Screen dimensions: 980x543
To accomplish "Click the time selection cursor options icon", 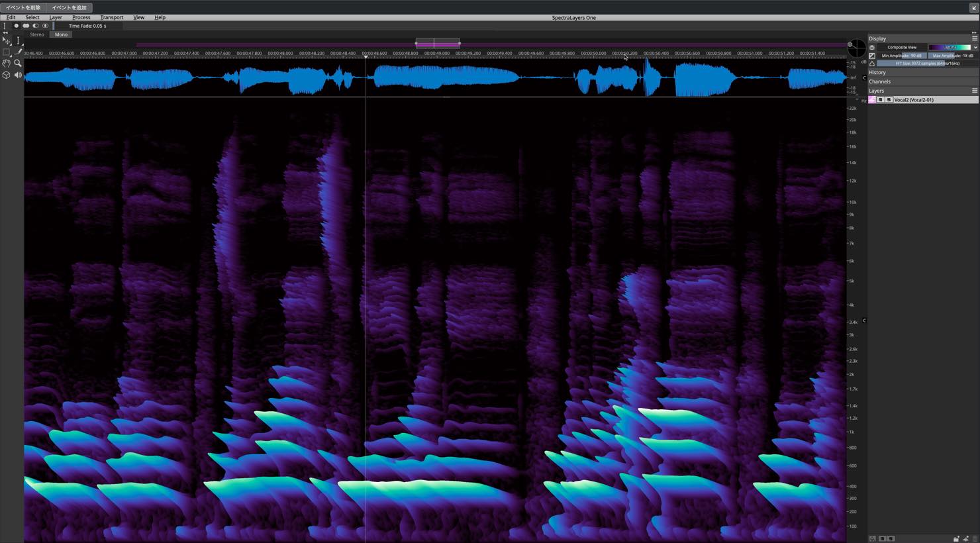I will (5, 26).
